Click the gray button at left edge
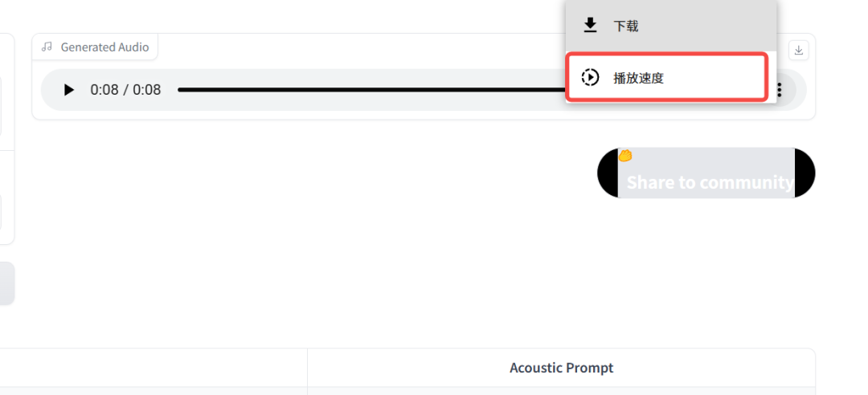This screenshot has width=868, height=395. (x=6, y=283)
